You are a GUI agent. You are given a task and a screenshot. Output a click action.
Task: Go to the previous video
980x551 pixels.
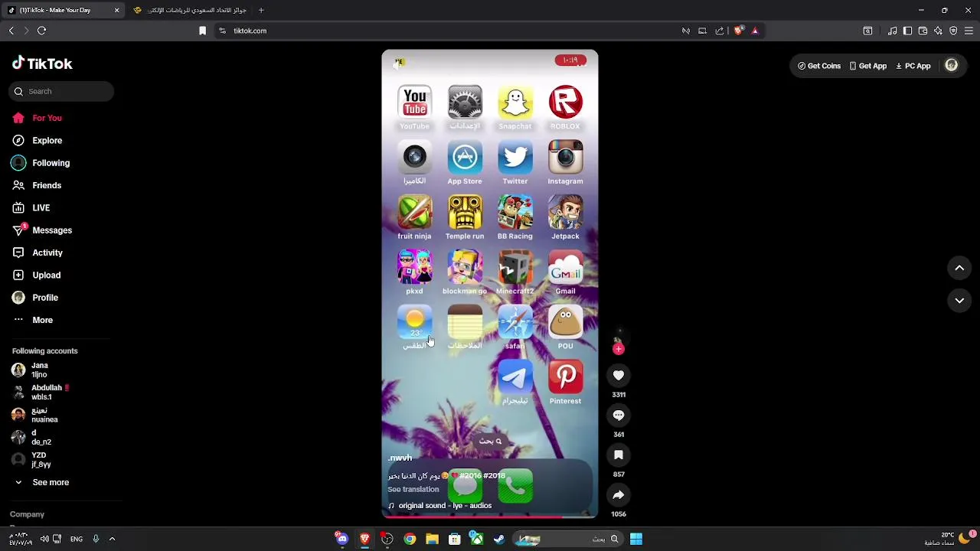(x=959, y=268)
